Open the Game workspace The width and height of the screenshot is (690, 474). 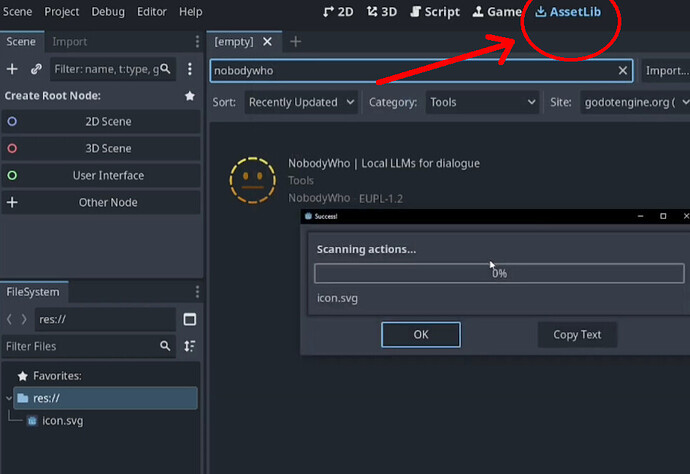click(497, 12)
